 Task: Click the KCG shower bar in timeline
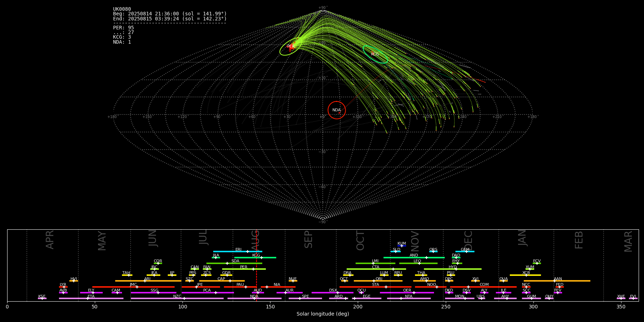tap(255, 258)
